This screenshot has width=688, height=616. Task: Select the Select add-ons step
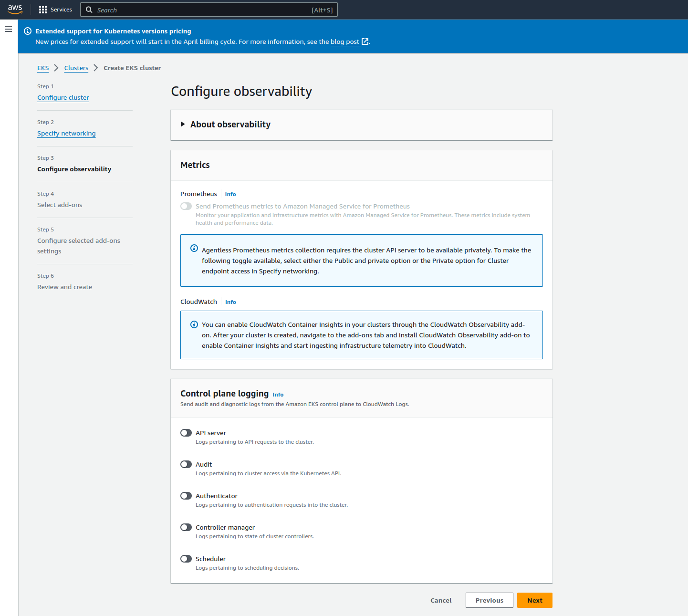pos(60,205)
